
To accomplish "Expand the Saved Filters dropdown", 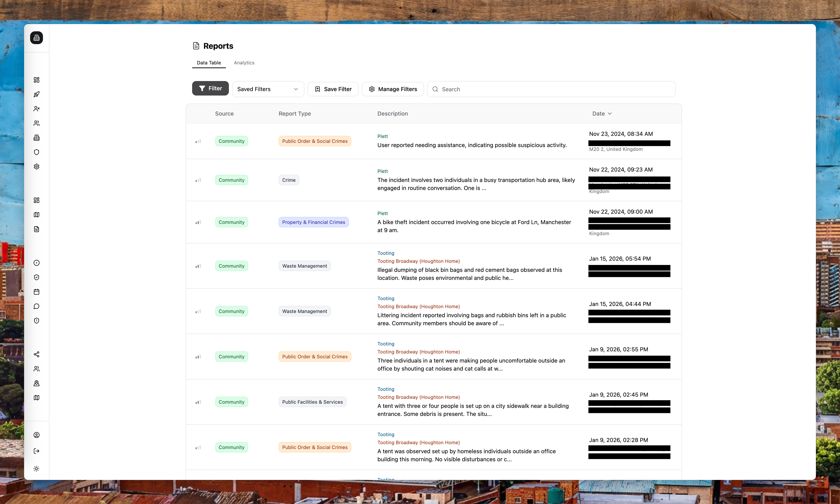I will [x=268, y=89].
